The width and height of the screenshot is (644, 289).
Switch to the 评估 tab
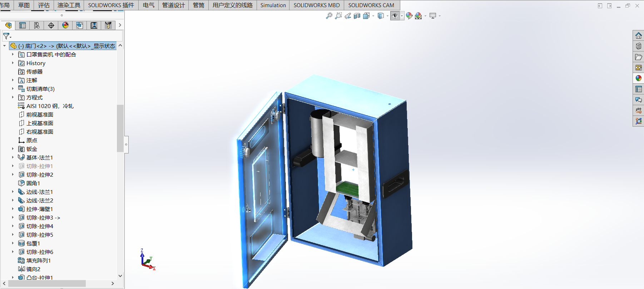click(x=44, y=5)
